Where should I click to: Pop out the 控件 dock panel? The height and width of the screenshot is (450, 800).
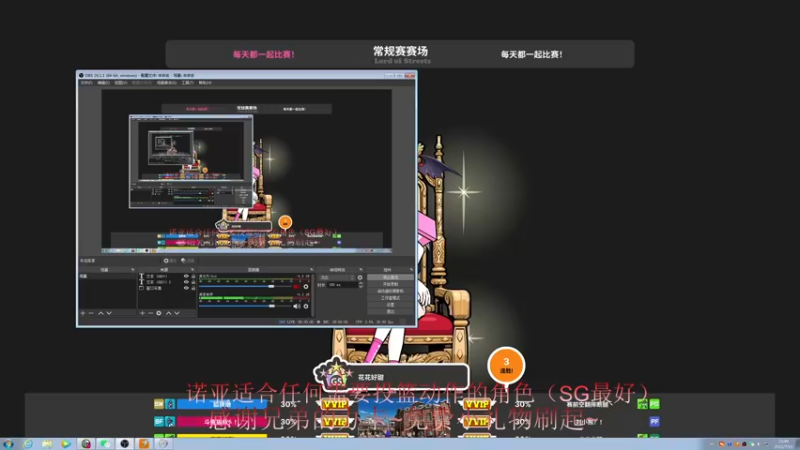412,270
